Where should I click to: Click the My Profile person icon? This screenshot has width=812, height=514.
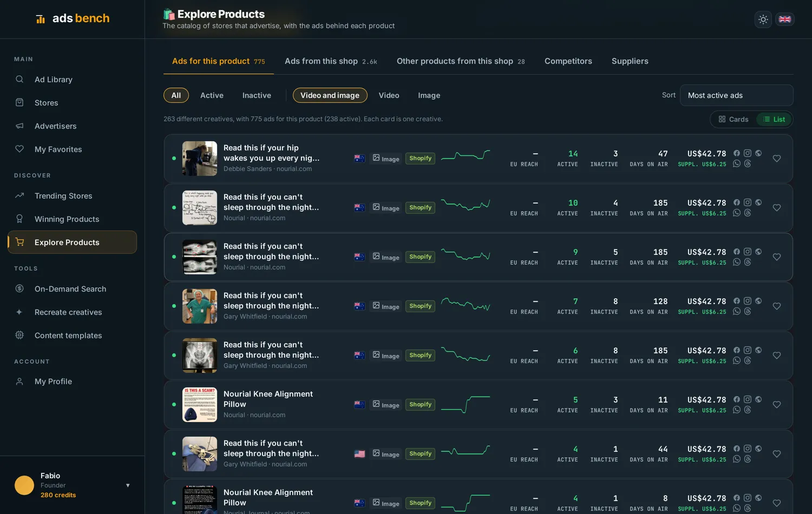click(19, 381)
